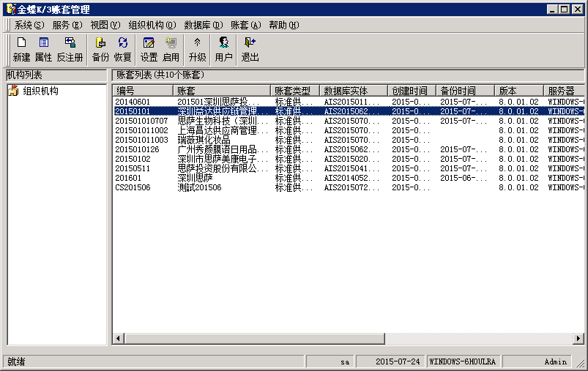Select account row 201501011003

click(x=349, y=140)
